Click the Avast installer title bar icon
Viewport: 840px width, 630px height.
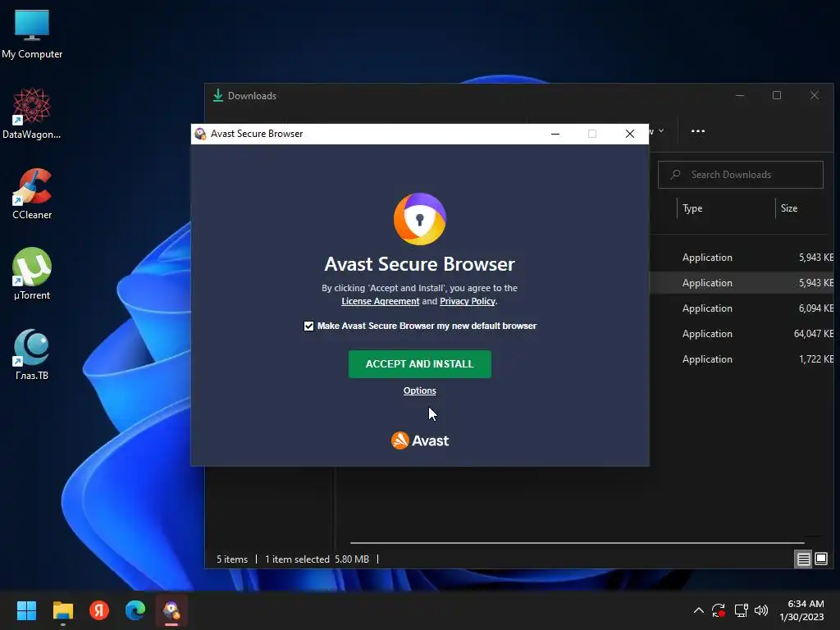tap(200, 134)
